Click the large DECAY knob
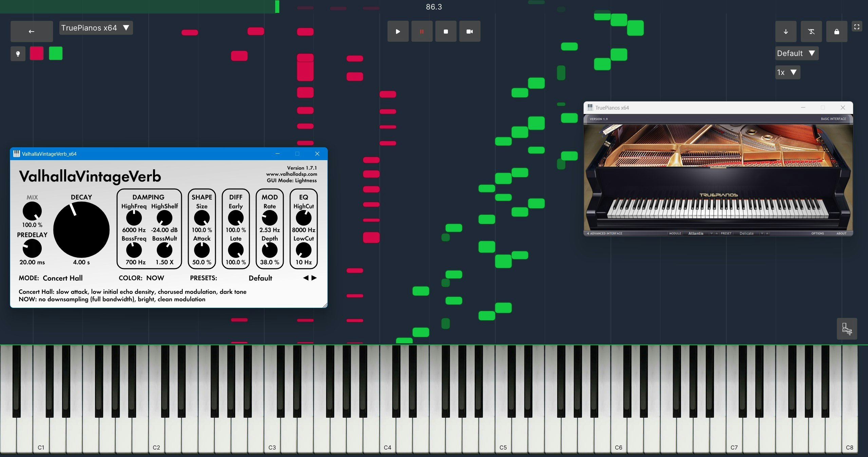The height and width of the screenshot is (457, 868). pyautogui.click(x=81, y=230)
